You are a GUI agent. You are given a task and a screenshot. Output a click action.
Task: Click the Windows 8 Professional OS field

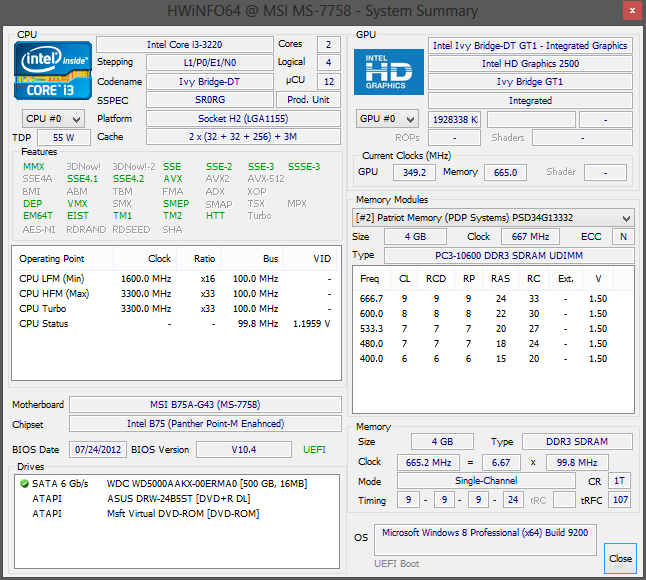(x=485, y=540)
